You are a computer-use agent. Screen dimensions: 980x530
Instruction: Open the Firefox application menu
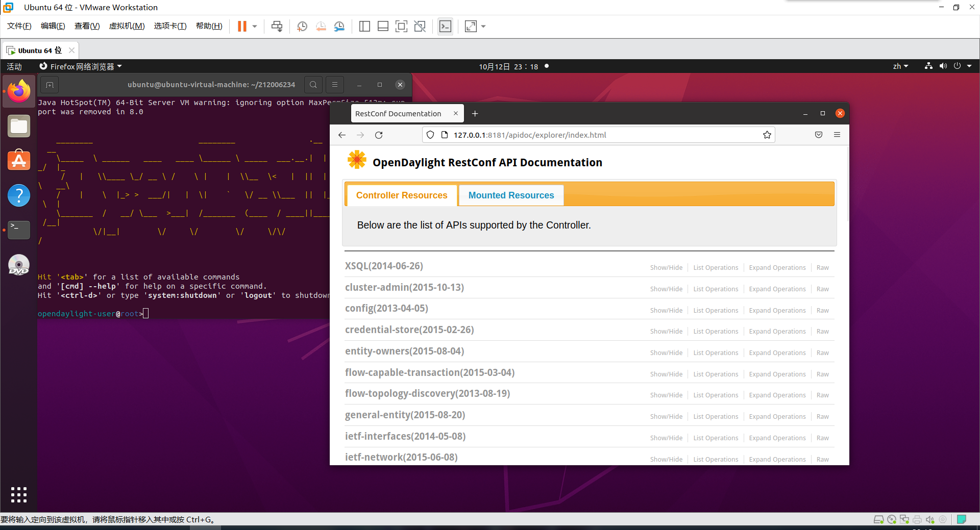coord(837,135)
